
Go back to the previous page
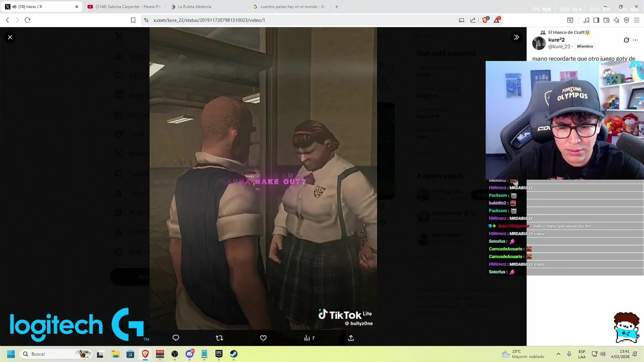[x=7, y=20]
